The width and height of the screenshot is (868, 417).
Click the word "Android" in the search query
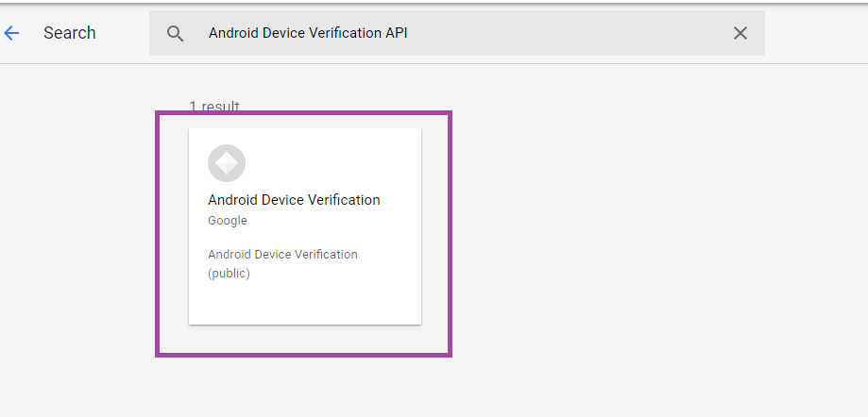(x=232, y=33)
